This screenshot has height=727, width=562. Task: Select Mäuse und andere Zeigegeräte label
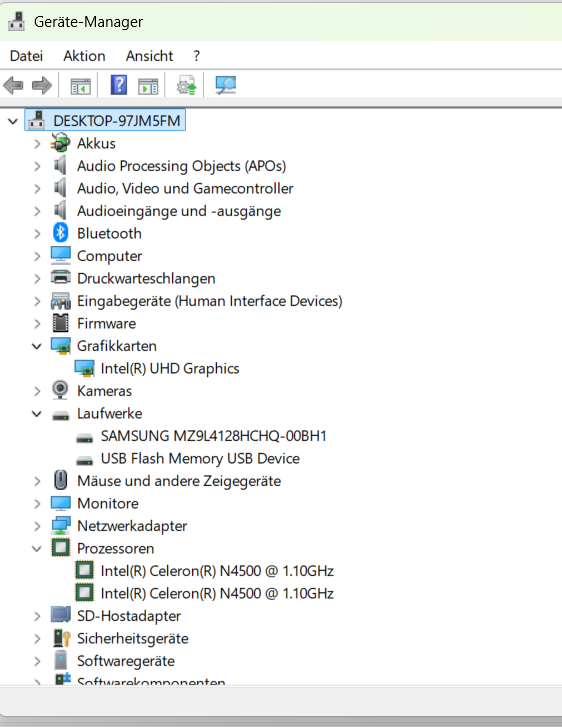179,481
